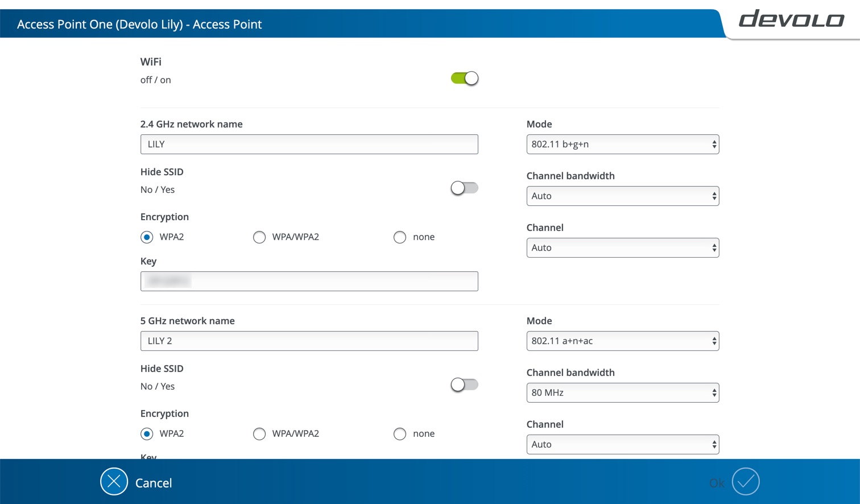Open the 5 GHz Channel dropdown
Viewport: 860px width, 504px height.
(622, 445)
